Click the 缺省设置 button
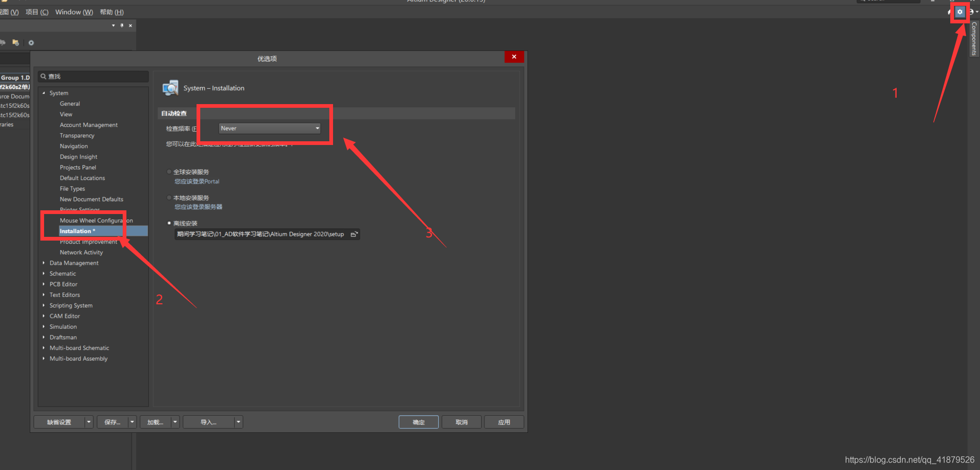 click(59, 422)
